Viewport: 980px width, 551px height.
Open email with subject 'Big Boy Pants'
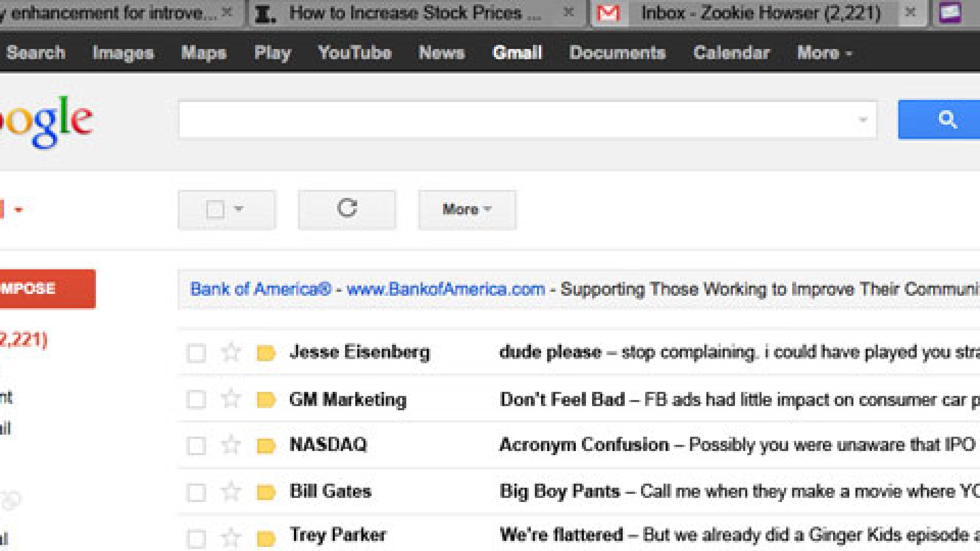[x=560, y=491]
